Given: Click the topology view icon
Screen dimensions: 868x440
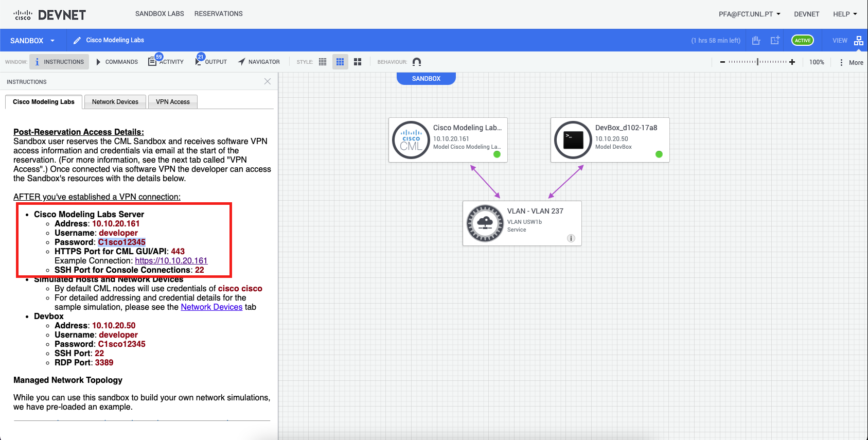Looking at the screenshot, I should (859, 41).
